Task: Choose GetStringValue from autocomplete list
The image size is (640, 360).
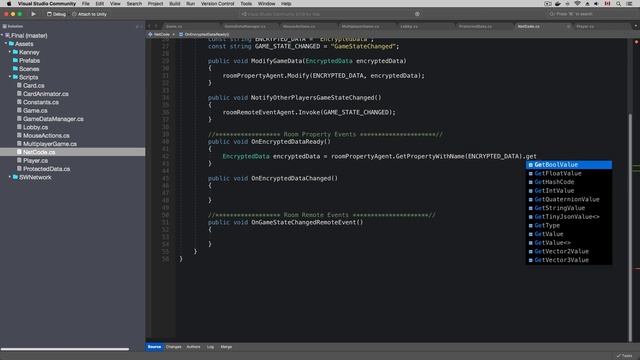Action: point(569,208)
